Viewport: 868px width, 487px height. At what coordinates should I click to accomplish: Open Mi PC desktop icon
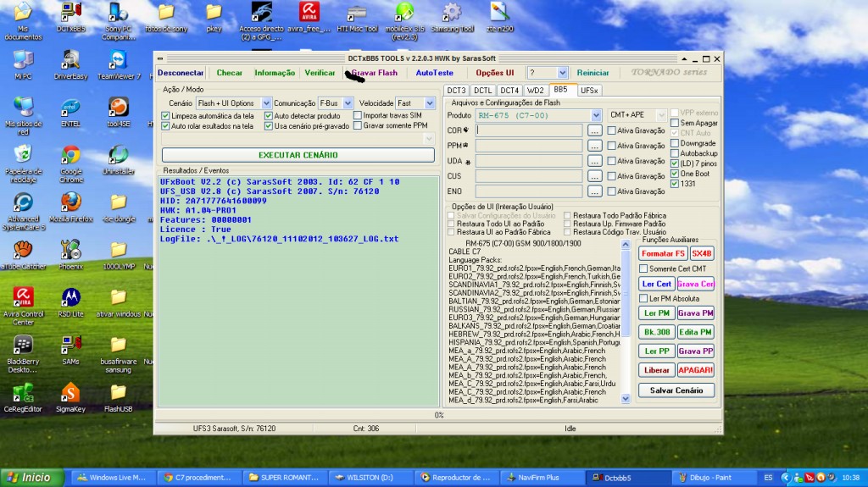23,64
